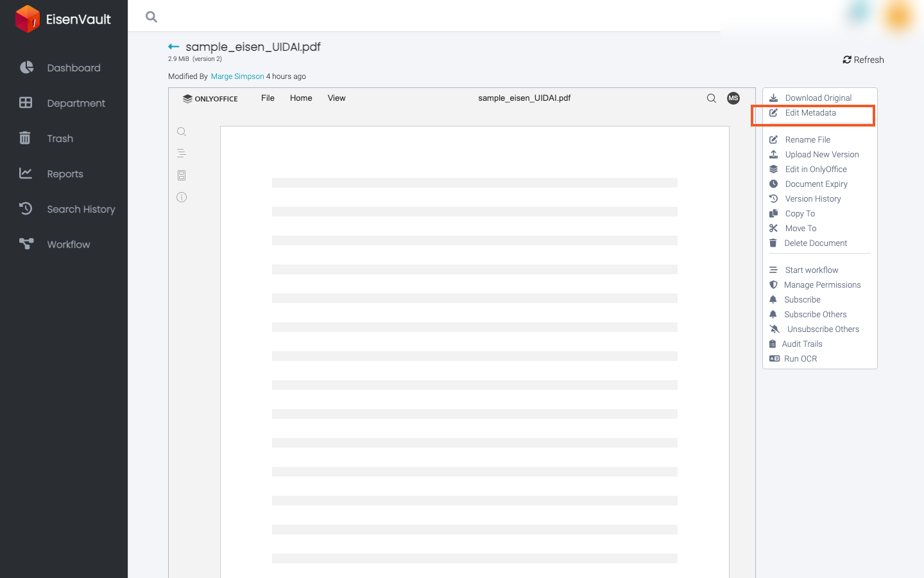The width and height of the screenshot is (924, 578).
Task: Open Document Expiry option
Action: pos(809,184)
